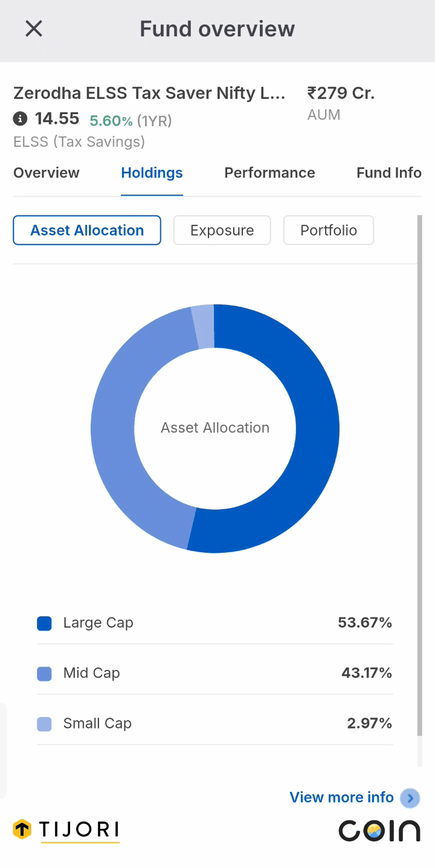Click the Coin logo
This screenshot has width=435, height=868.
click(379, 831)
